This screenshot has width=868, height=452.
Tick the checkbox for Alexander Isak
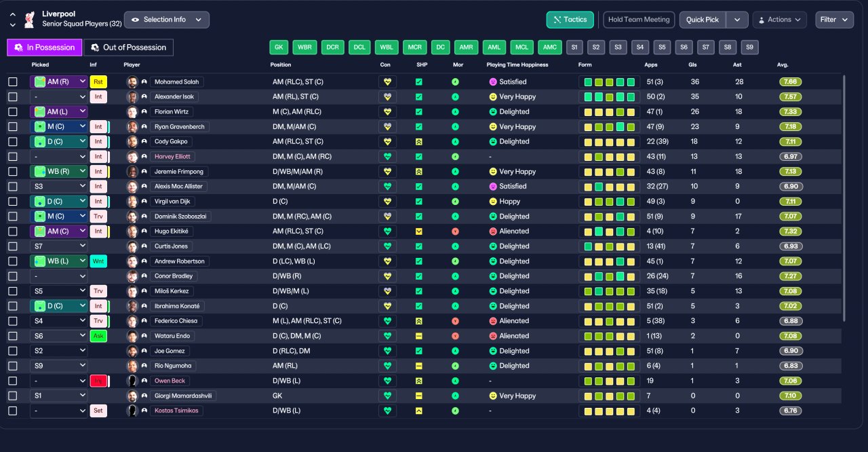(x=13, y=97)
